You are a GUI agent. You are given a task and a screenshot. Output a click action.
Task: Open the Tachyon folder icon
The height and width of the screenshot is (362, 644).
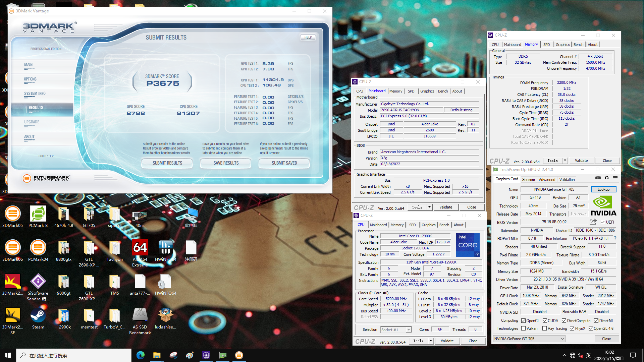pyautogui.click(x=114, y=250)
